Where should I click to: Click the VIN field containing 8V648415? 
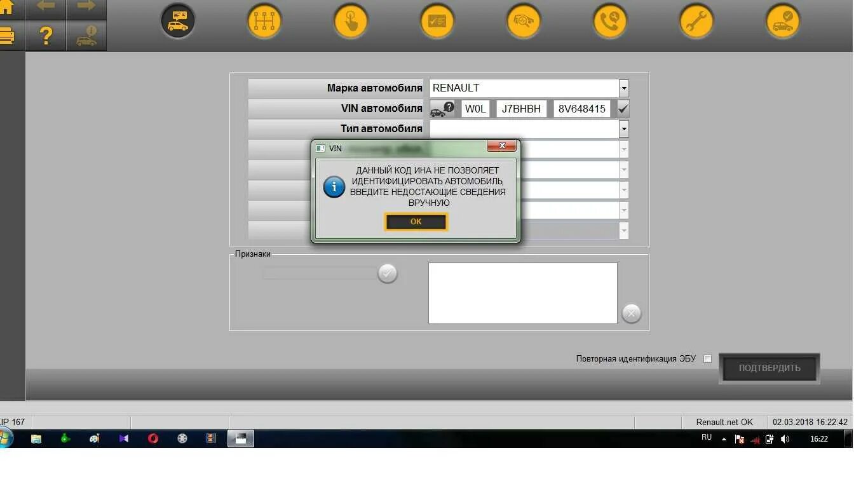582,109
